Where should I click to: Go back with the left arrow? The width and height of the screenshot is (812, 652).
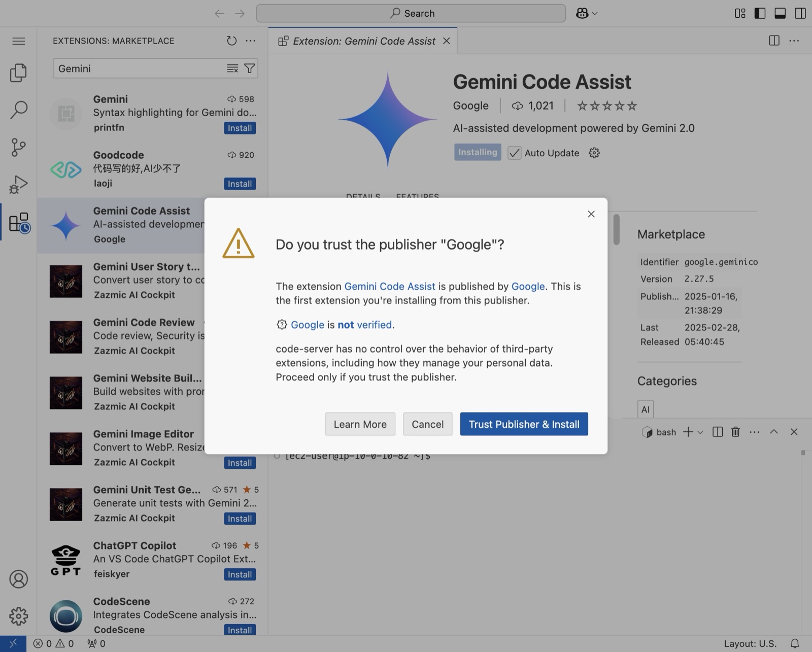coord(219,14)
